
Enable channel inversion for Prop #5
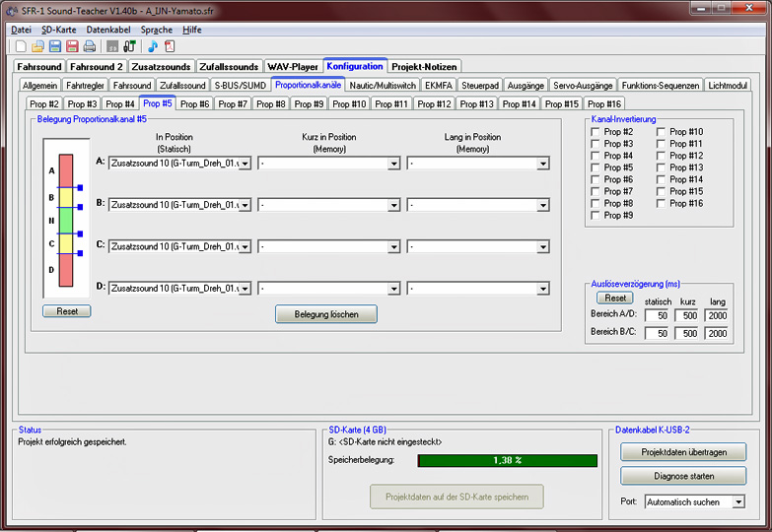596,167
